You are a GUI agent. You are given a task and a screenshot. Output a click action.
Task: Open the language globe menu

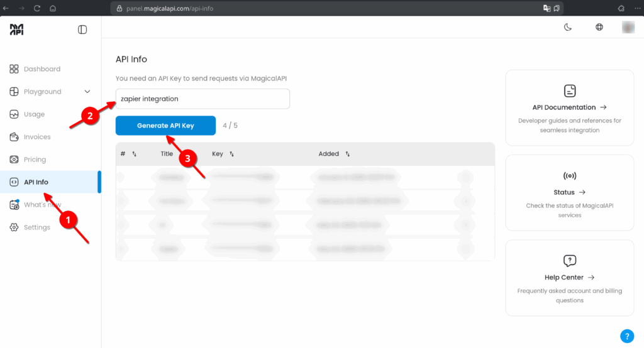pyautogui.click(x=599, y=27)
